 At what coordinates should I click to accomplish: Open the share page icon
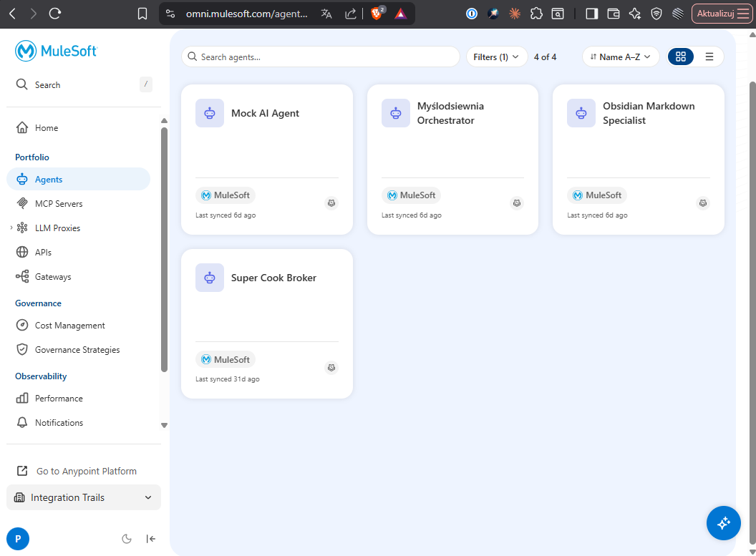click(351, 14)
